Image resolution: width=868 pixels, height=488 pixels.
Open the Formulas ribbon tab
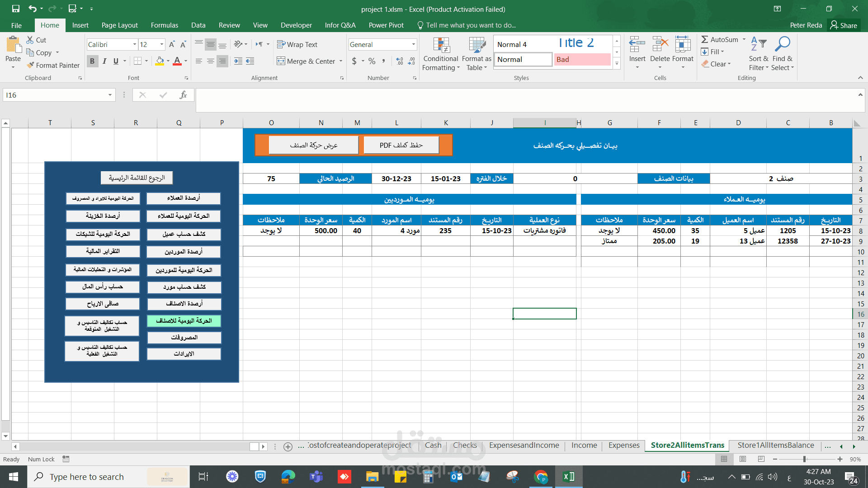(164, 25)
